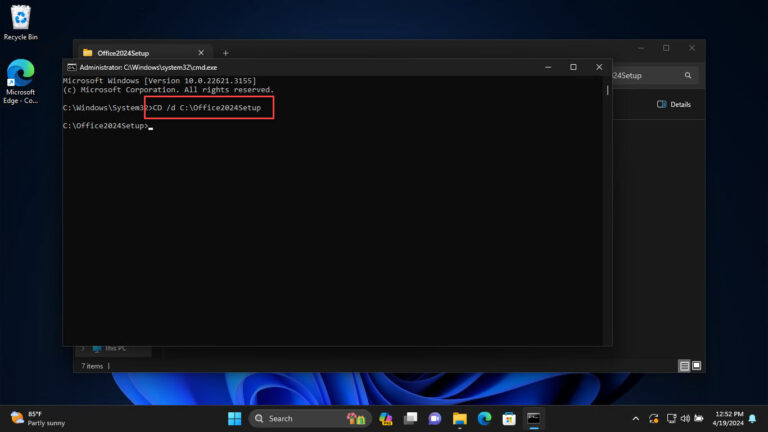Image resolution: width=768 pixels, height=432 pixels.
Task: Open File Explorer from the taskbar
Action: coord(460,418)
